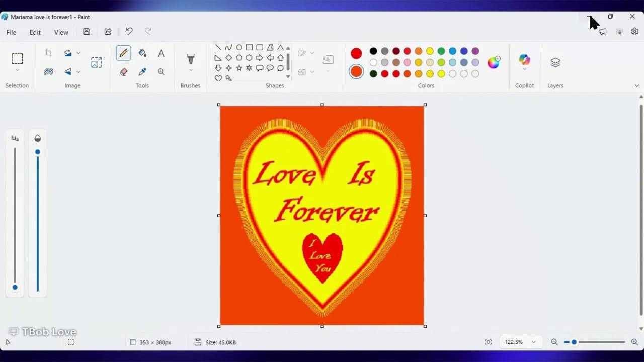The image size is (644, 362).
Task: Click the Undo arrow
Action: tap(129, 32)
